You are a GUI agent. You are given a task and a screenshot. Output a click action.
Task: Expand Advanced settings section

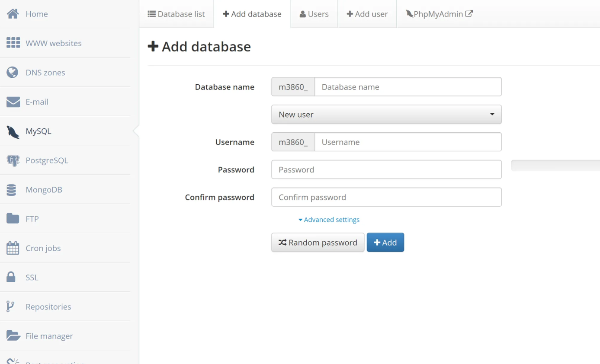tap(329, 220)
